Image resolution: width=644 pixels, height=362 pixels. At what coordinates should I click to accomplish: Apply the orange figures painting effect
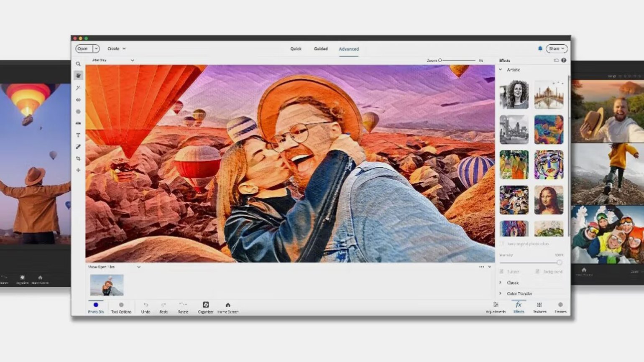(514, 165)
